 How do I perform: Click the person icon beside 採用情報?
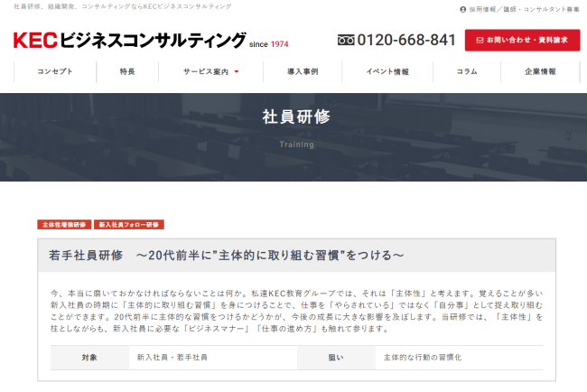pos(462,9)
